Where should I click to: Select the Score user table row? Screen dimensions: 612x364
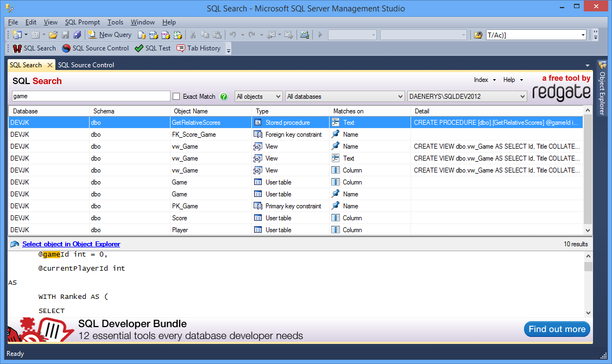click(295, 218)
